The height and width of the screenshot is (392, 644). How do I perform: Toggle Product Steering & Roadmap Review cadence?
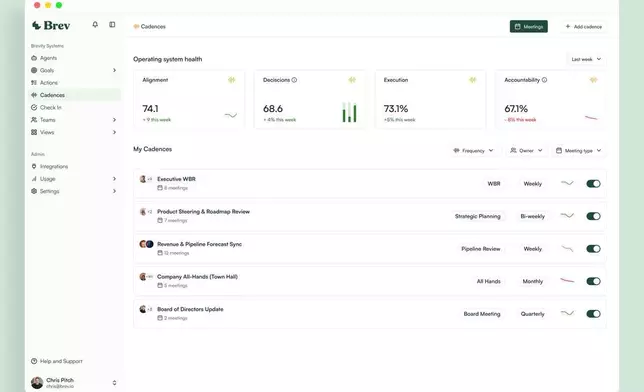593,216
